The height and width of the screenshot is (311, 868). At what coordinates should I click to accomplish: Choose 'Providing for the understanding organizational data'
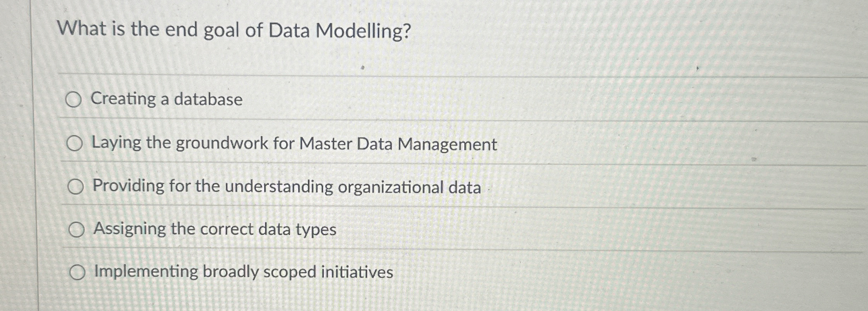click(x=76, y=188)
